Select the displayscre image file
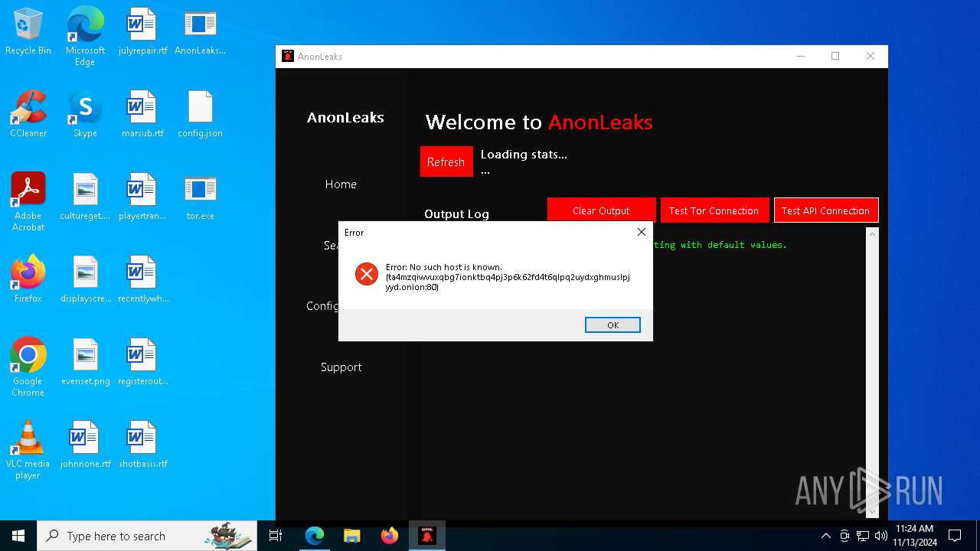980x551 pixels. click(85, 280)
